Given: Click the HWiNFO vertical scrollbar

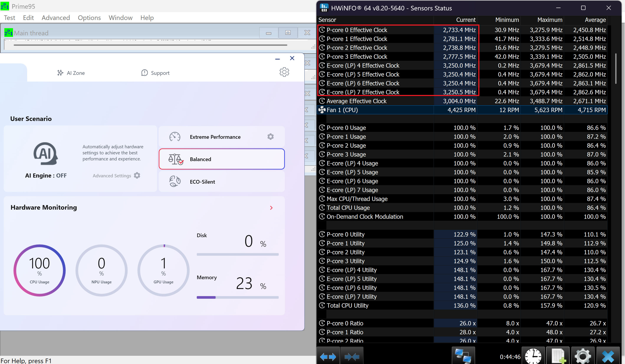Looking at the screenshot, I should pos(616,69).
